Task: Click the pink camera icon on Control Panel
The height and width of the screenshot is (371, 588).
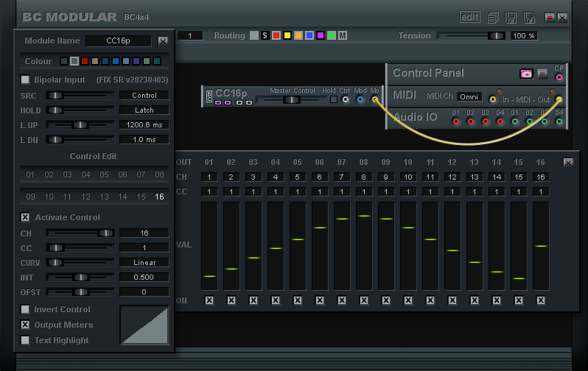Action: [x=526, y=74]
